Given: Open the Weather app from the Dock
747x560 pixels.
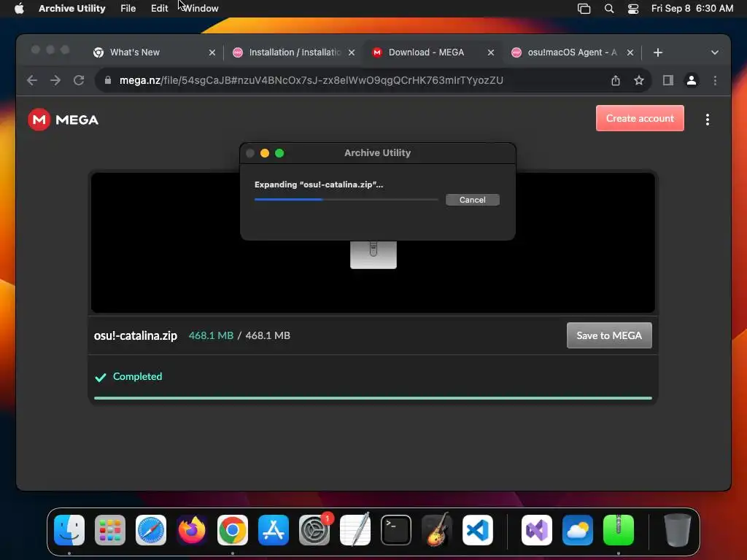Looking at the screenshot, I should tap(578, 530).
